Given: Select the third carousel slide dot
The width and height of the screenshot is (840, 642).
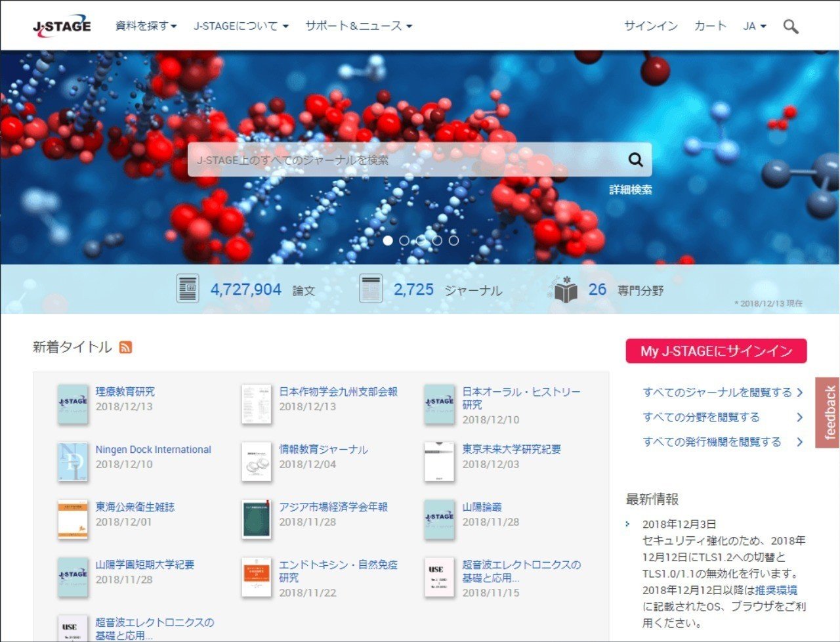Looking at the screenshot, I should pos(421,240).
